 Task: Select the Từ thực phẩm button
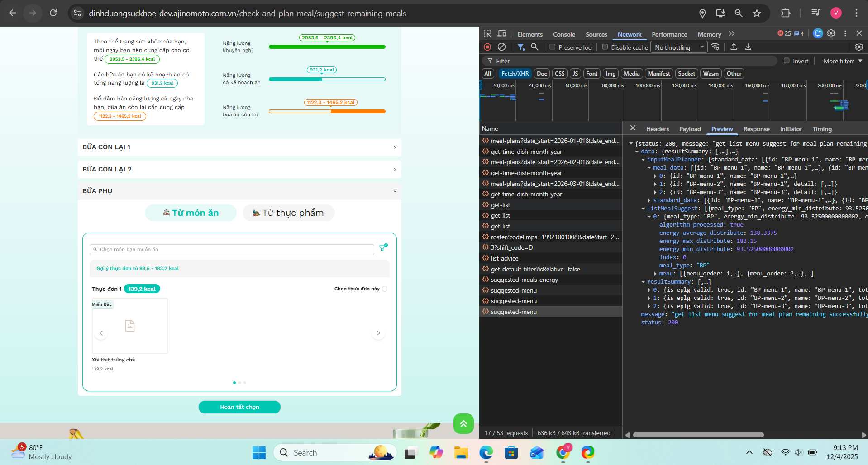tap(289, 213)
